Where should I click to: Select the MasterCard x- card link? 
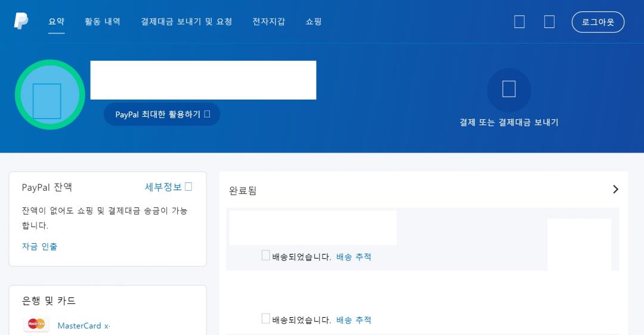point(83,325)
